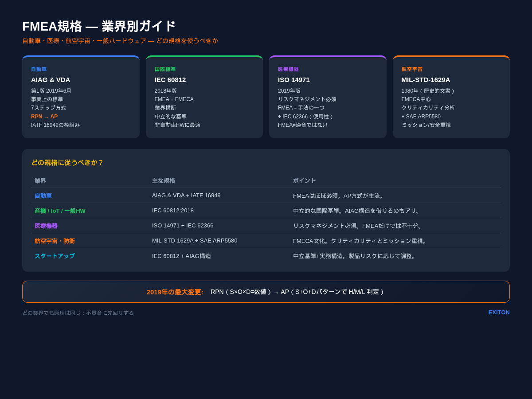Click the 業界 column header
Screen dimensions: 532x399
click(40, 180)
